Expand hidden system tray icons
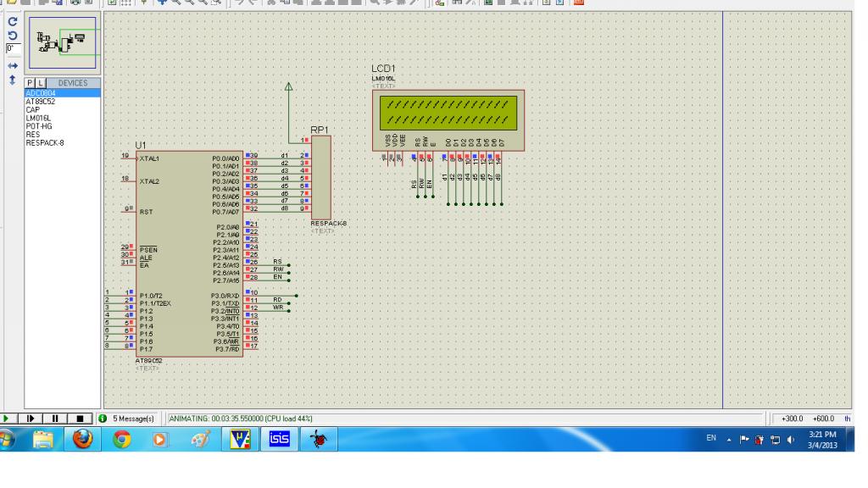Image resolution: width=868 pixels, height=488 pixels. [731, 441]
